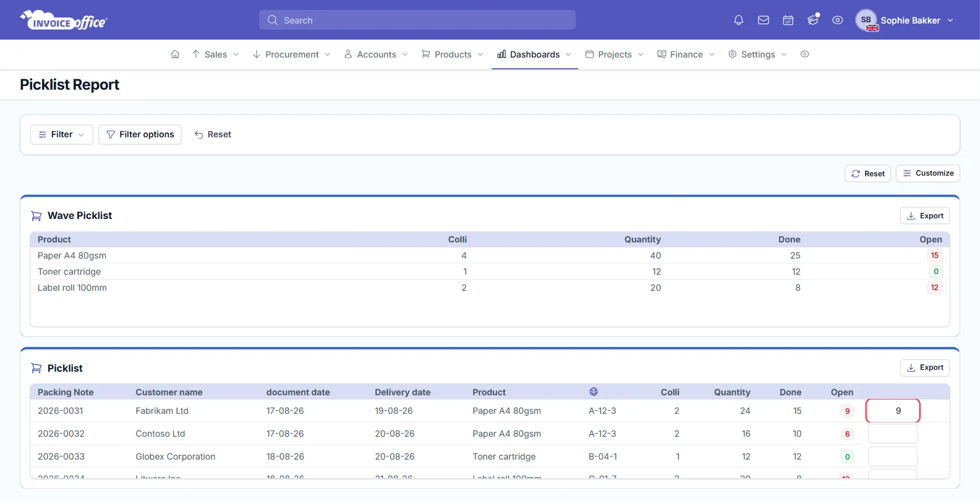Image resolution: width=980 pixels, height=501 pixels.
Task: Go to home via house icon
Action: click(175, 54)
